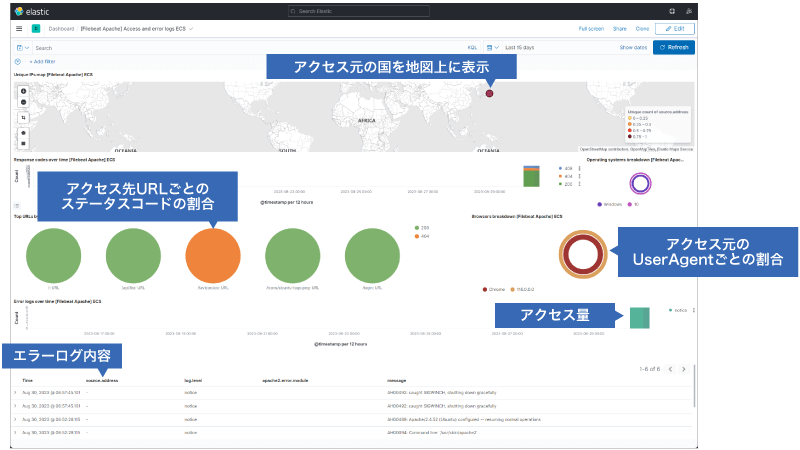Switch the KQL query language

(472, 47)
